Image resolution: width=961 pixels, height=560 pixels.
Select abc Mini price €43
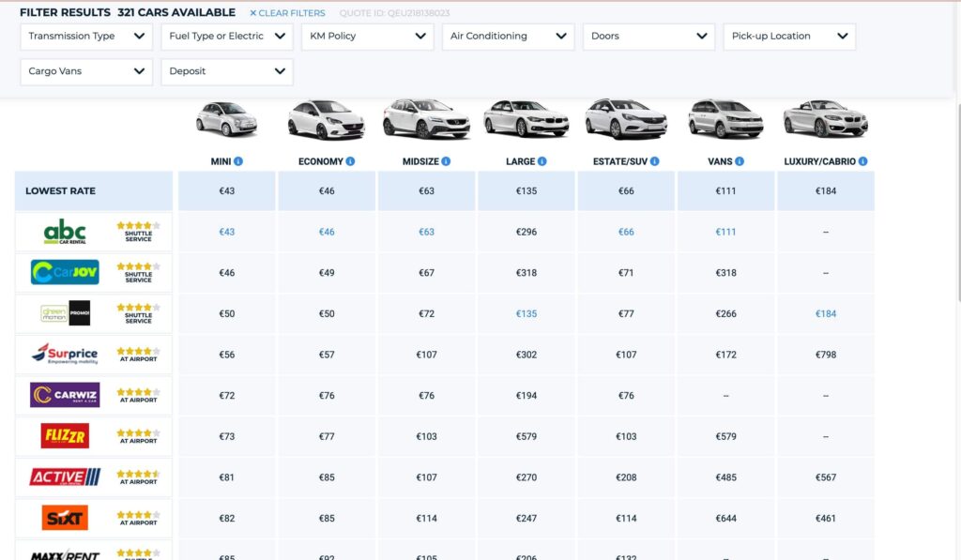click(x=227, y=232)
